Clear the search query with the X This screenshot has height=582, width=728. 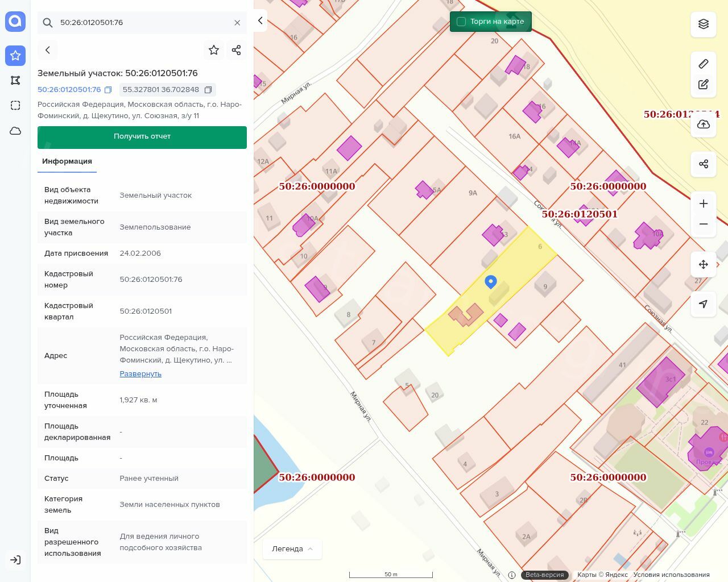237,23
